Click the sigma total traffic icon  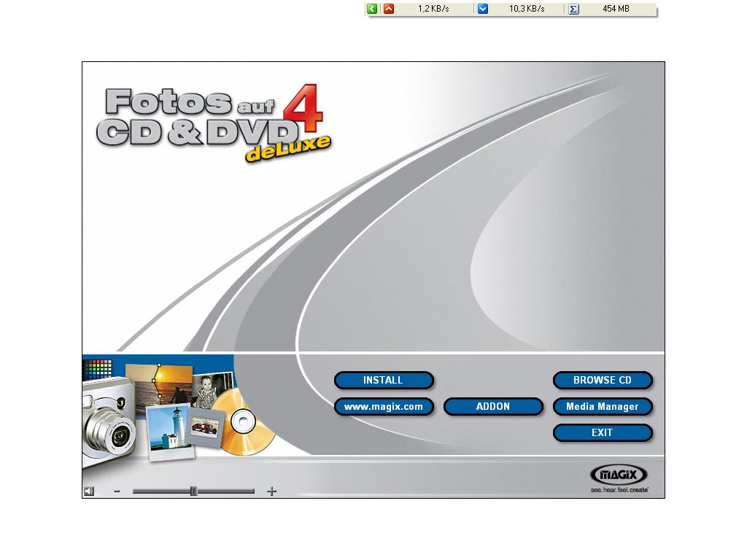point(573,9)
